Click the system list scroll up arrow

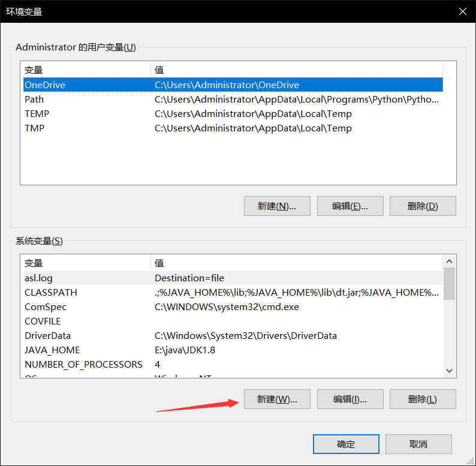(x=449, y=261)
